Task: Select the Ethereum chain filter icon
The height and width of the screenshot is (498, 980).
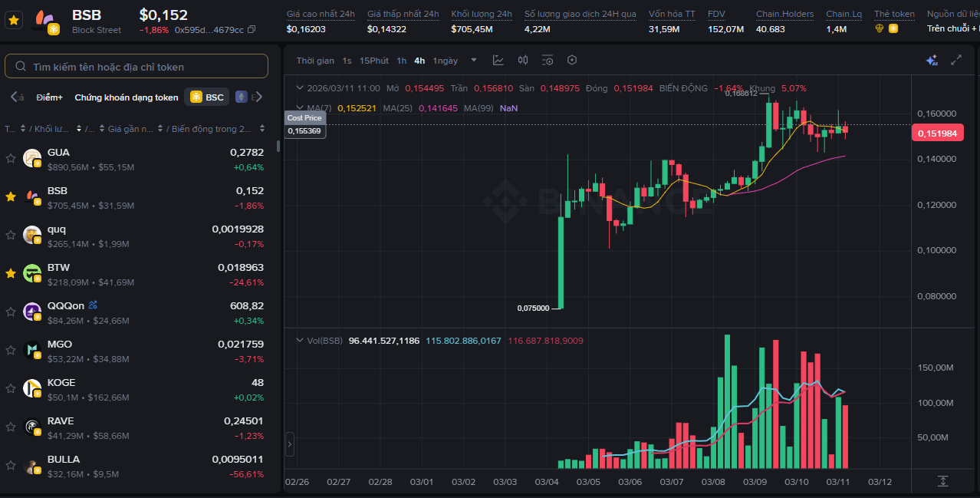Action: 241,97
